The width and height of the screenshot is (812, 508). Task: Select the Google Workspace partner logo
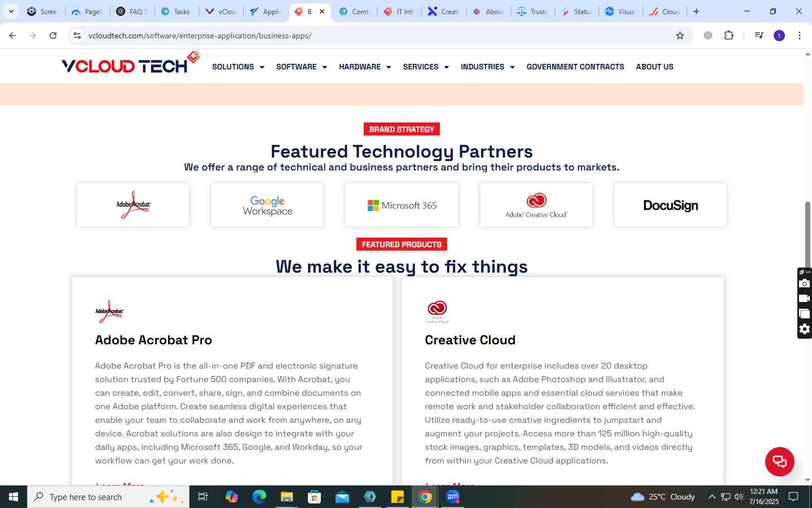tap(267, 205)
